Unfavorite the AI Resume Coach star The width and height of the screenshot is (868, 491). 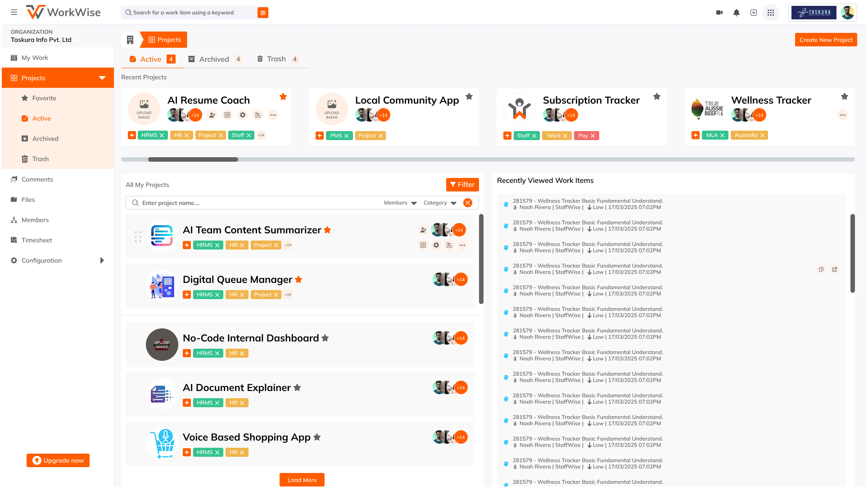click(x=283, y=96)
